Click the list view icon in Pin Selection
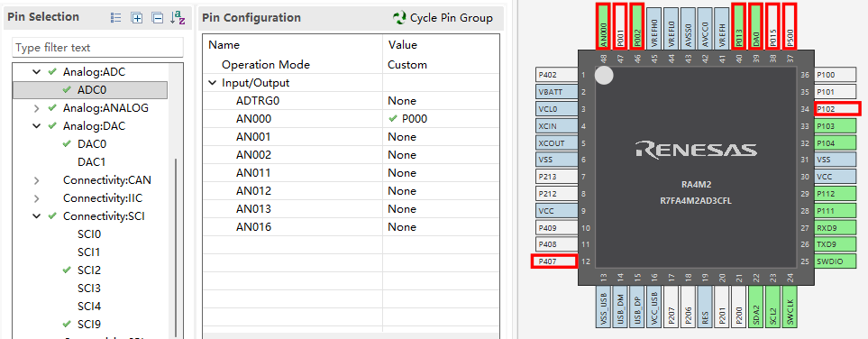The height and width of the screenshot is (339, 868). 116,18
